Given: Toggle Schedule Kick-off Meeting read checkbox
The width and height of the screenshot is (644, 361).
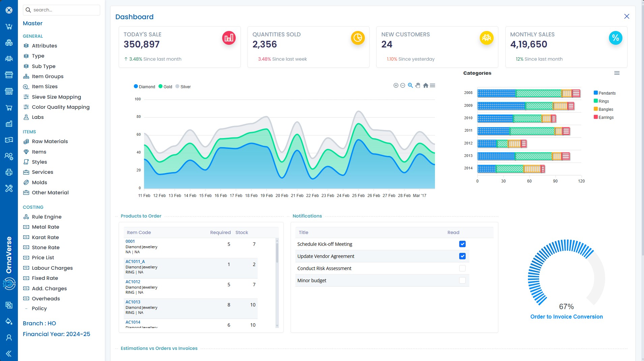Looking at the screenshot, I should pyautogui.click(x=462, y=244).
